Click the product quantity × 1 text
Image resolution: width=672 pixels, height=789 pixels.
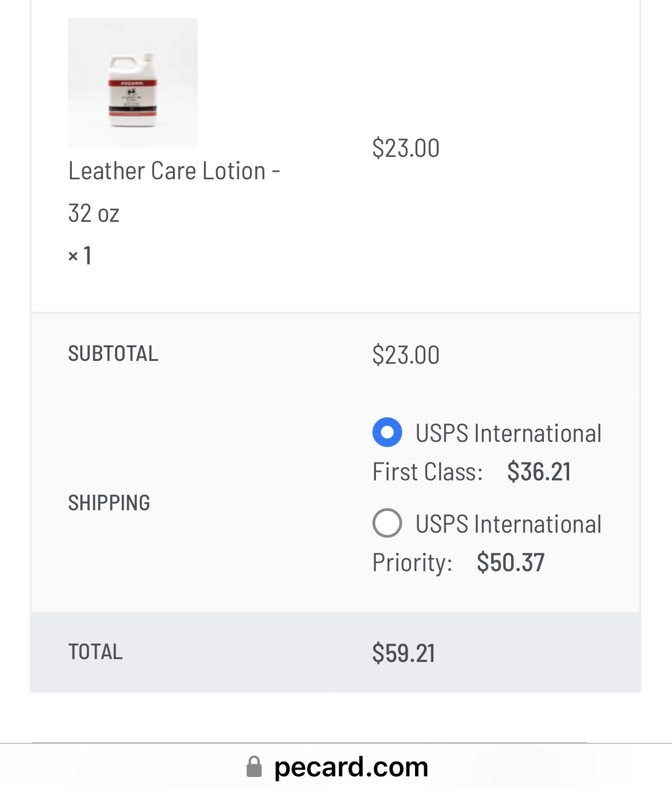tap(80, 255)
